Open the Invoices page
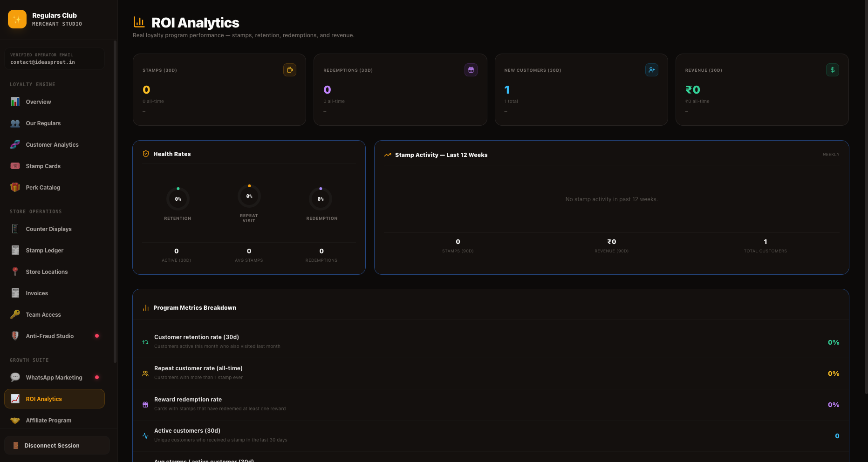The width and height of the screenshot is (868, 462). pyautogui.click(x=55, y=293)
